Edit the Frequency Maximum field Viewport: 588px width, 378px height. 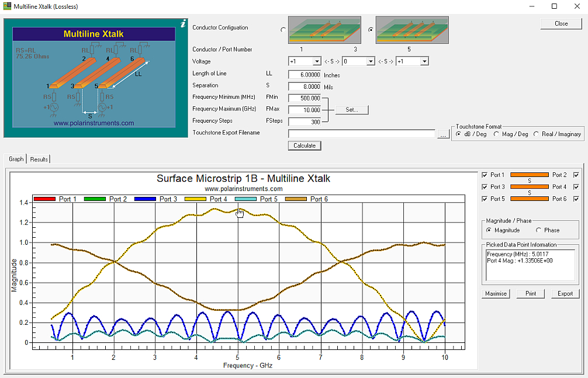pyautogui.click(x=305, y=110)
